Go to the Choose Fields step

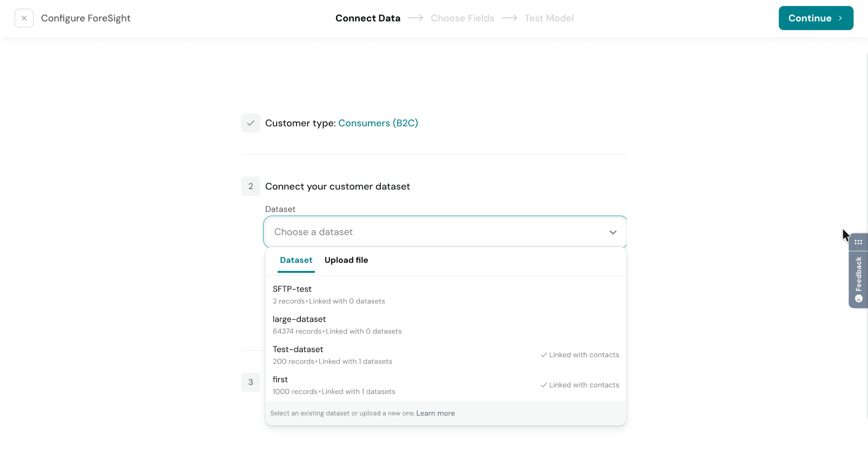pyautogui.click(x=462, y=18)
